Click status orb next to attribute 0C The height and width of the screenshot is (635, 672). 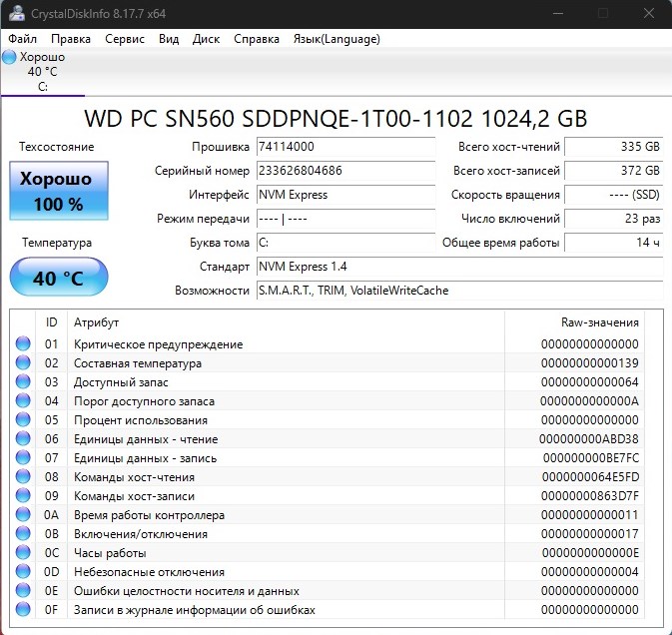23,553
